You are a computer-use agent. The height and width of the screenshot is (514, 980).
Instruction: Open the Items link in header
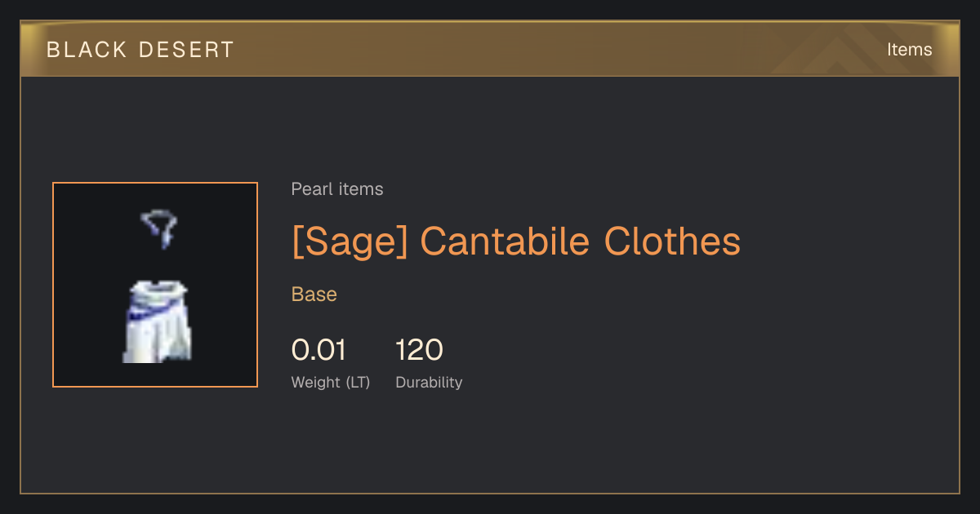(x=909, y=50)
